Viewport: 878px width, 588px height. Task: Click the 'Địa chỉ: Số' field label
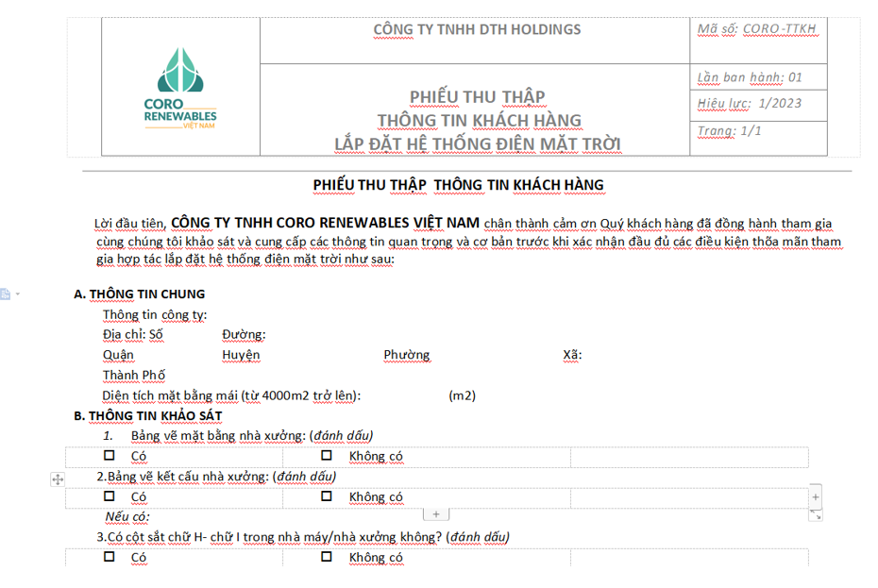tap(133, 335)
